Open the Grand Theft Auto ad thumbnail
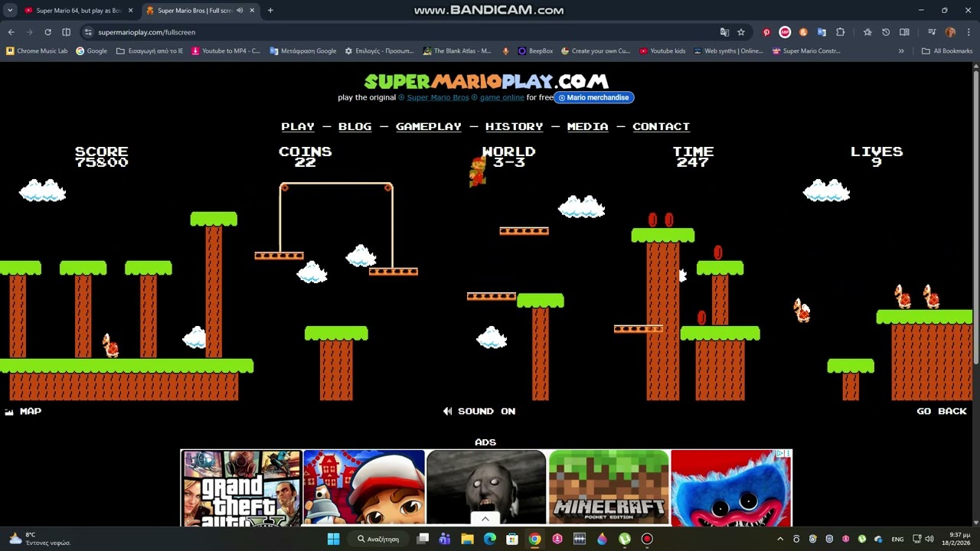This screenshot has height=551, width=980. pos(241,487)
